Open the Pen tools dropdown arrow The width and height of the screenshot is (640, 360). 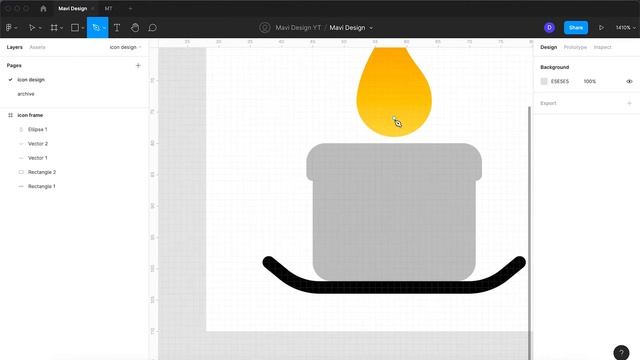(x=104, y=28)
